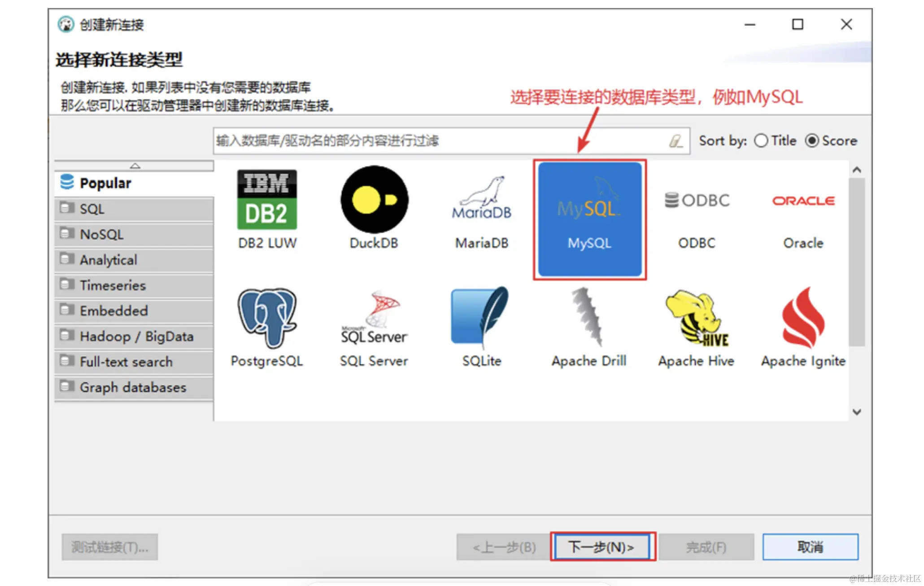The height and width of the screenshot is (586, 924).
Task: Select the Apache Hive bee icon
Action: (697, 318)
